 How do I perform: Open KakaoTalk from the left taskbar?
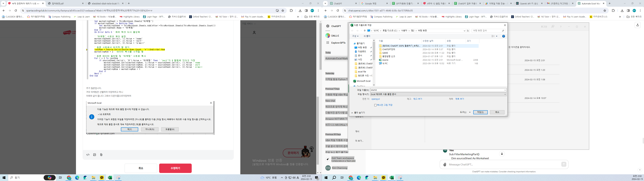pyautogui.click(x=102, y=178)
